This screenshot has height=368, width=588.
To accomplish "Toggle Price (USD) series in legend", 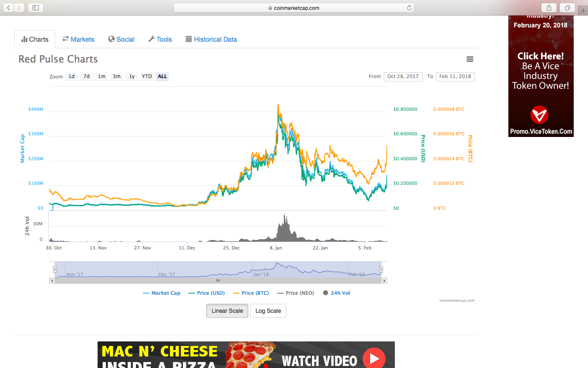I will tap(207, 293).
